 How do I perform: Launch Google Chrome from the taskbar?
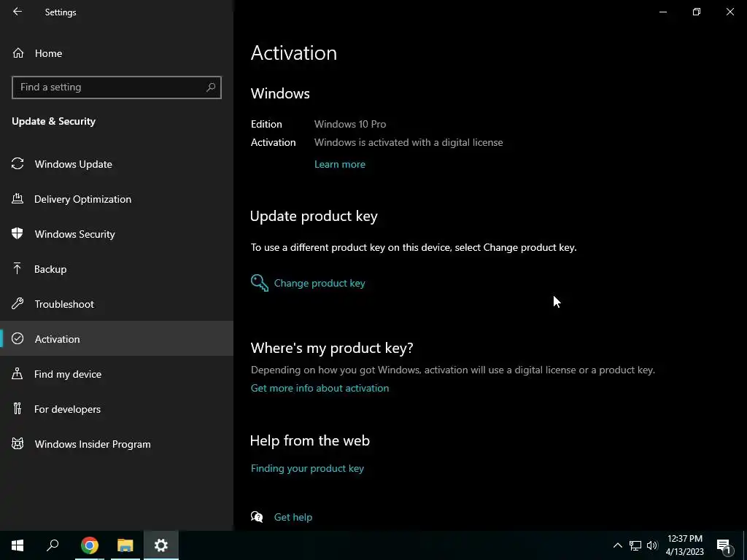coord(90,545)
